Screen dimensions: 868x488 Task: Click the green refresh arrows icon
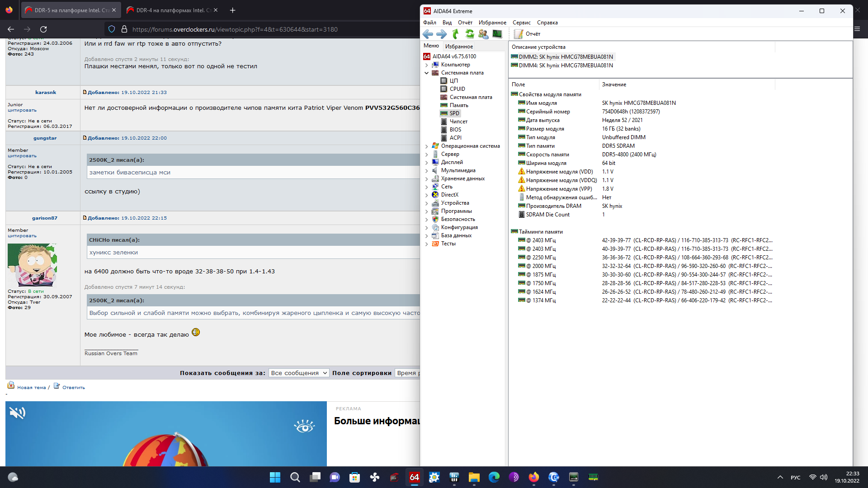click(x=470, y=34)
